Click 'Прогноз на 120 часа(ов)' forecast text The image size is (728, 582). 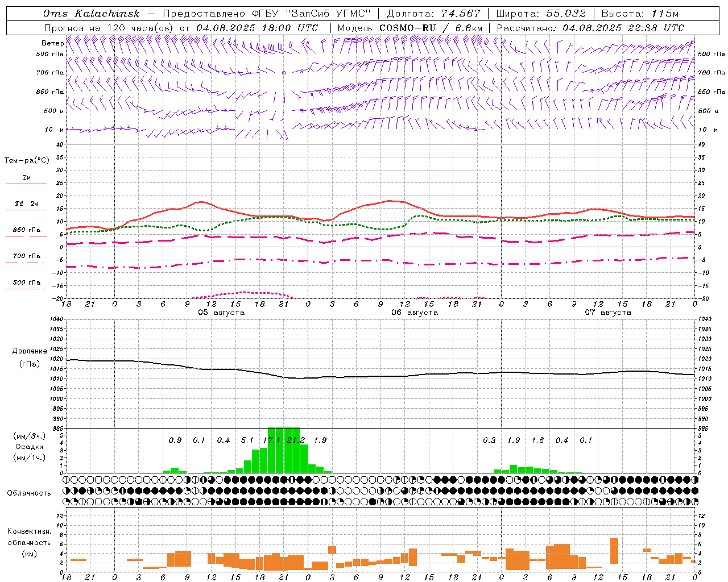click(x=110, y=28)
